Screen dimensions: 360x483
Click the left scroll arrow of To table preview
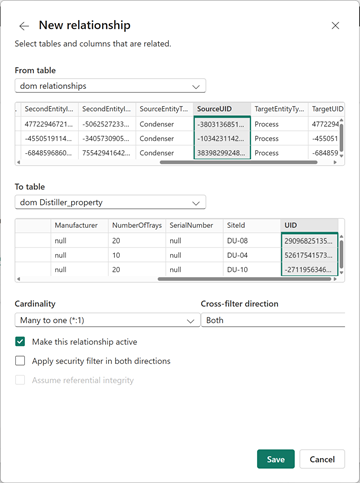pyautogui.click(x=18, y=279)
